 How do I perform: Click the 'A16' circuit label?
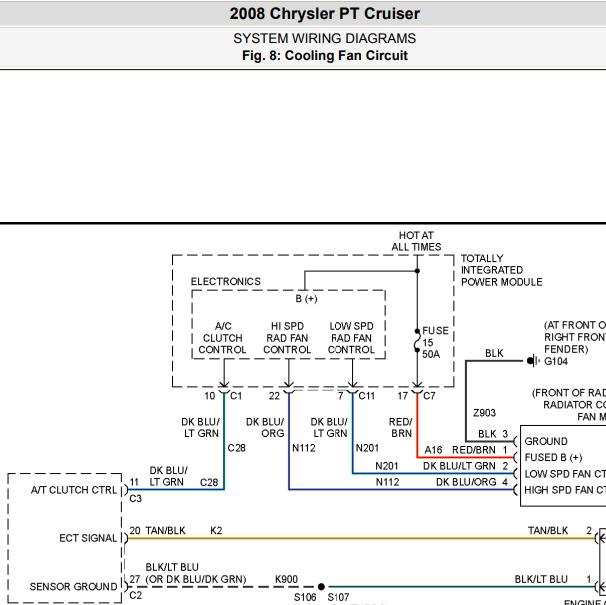(x=433, y=450)
